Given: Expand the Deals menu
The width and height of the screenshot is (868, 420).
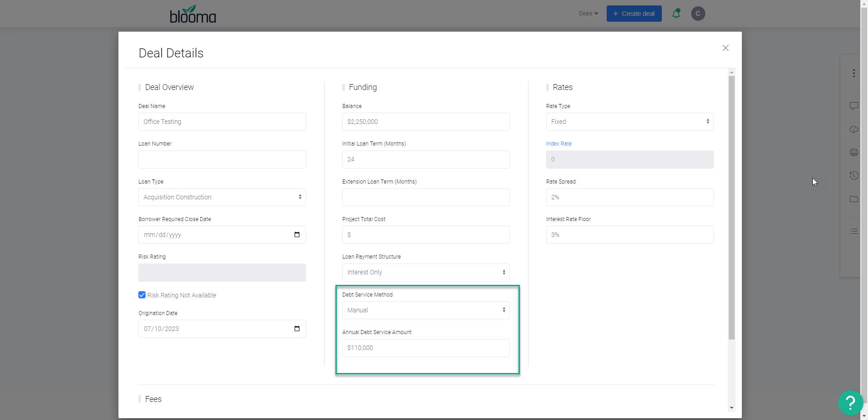Looking at the screenshot, I should [588, 14].
